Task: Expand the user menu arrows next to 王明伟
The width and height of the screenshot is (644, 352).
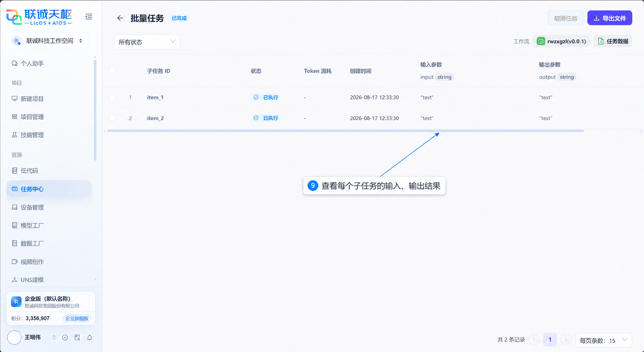Action: tap(54, 338)
